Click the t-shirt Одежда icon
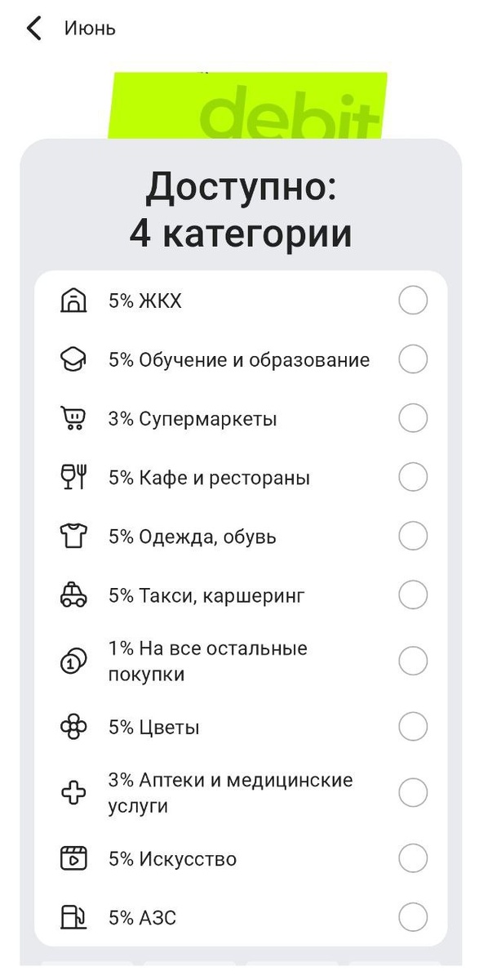 tap(74, 536)
